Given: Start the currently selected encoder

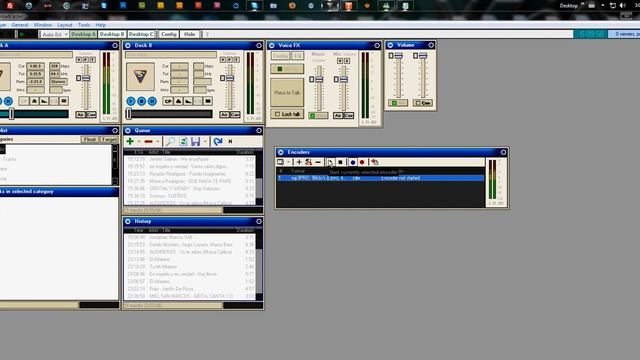Looking at the screenshot, I should tap(330, 162).
